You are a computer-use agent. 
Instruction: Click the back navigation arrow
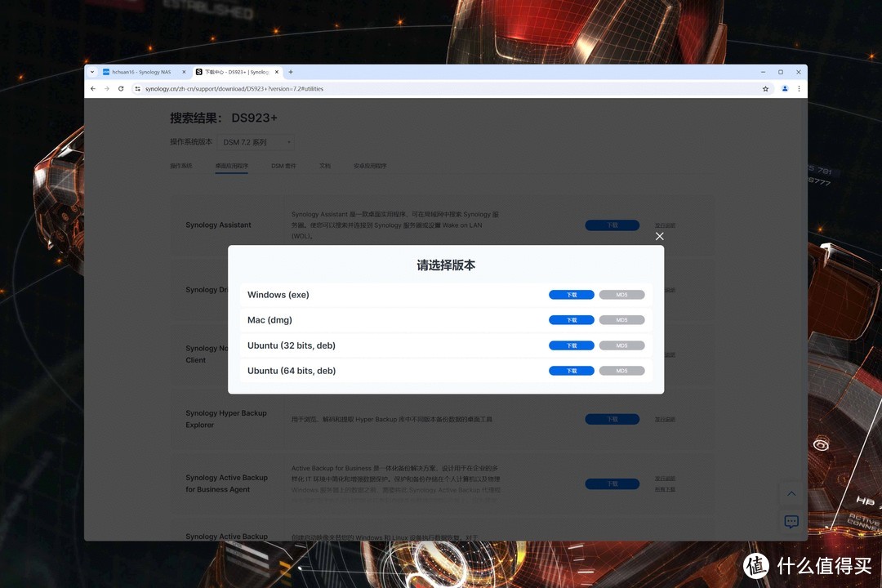click(92, 88)
